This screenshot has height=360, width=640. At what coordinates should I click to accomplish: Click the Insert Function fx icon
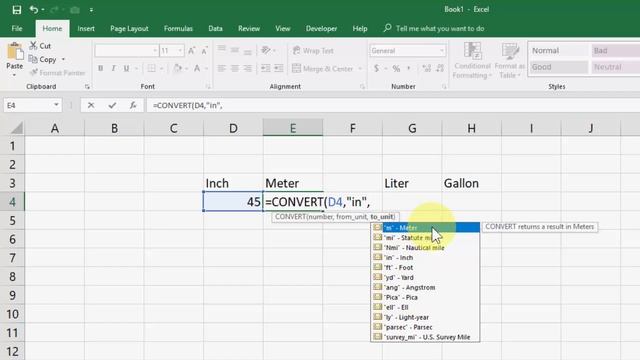(x=133, y=105)
